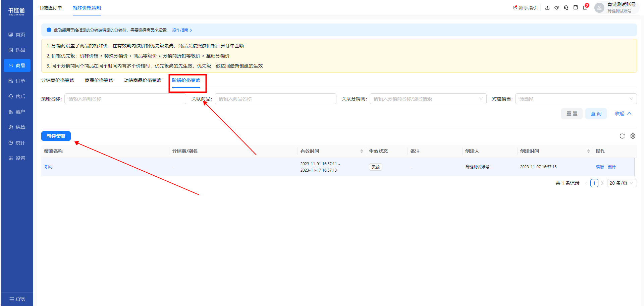Screen dimensions: 644x306
Task: Switch to 分销商价格策略 tab
Action: [58, 80]
